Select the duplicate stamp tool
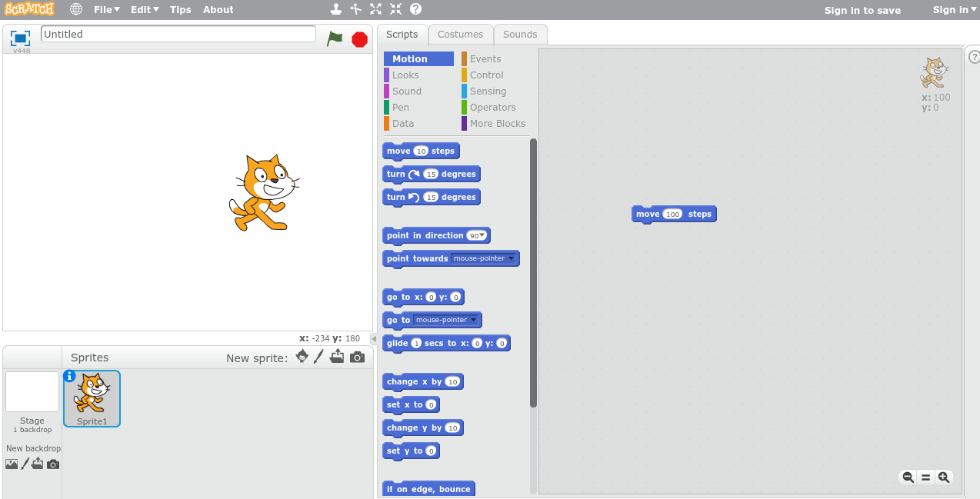Image resolution: width=980 pixels, height=499 pixels. (335, 9)
